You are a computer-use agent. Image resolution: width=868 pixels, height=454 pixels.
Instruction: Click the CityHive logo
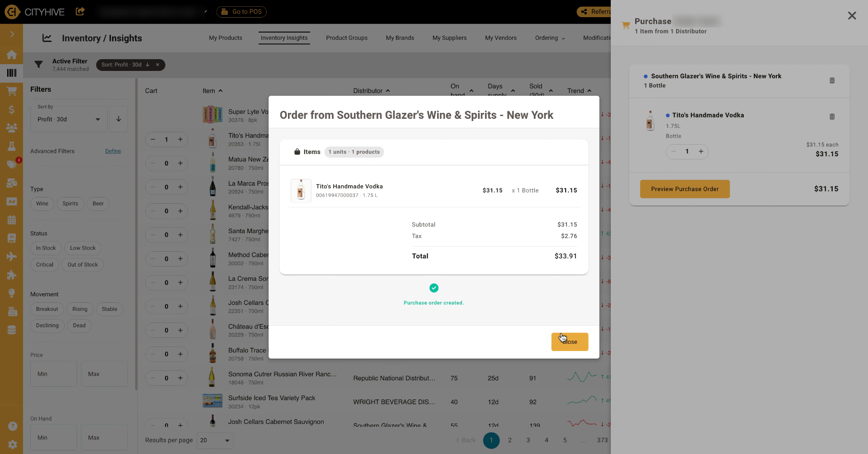[x=35, y=12]
